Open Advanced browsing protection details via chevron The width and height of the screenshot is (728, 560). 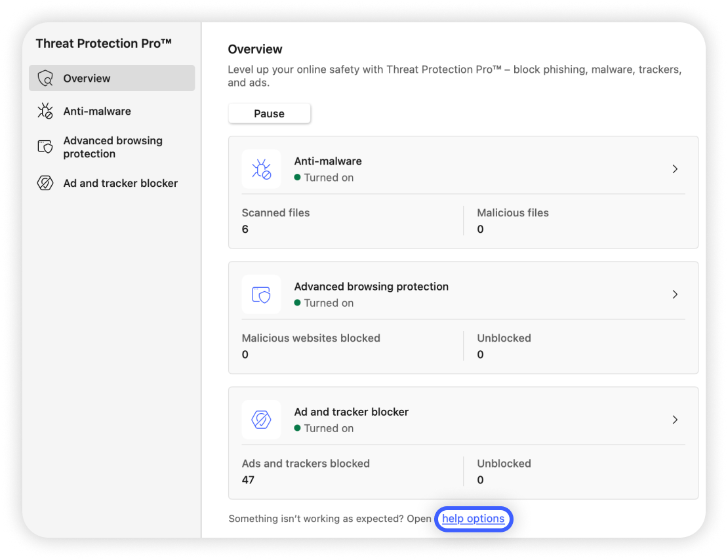point(675,294)
